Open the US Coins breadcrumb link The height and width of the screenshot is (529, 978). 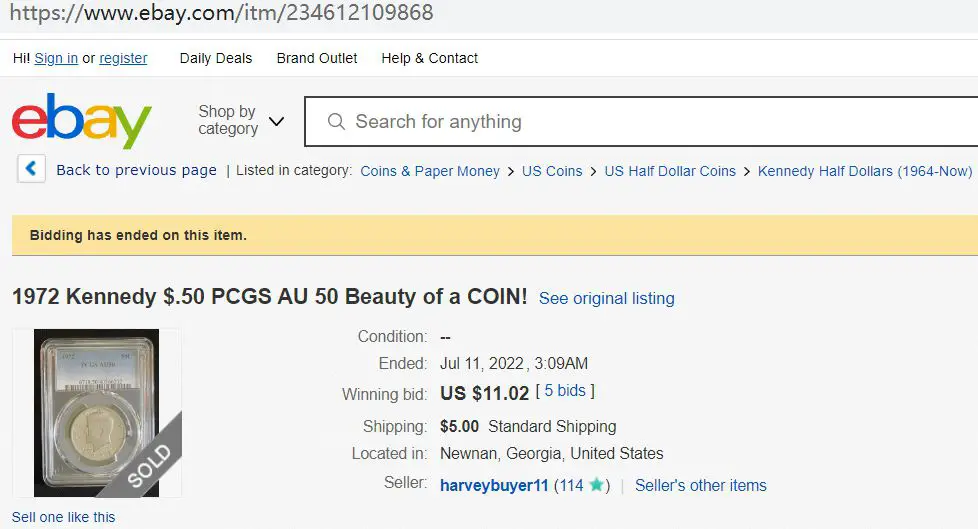click(x=552, y=171)
